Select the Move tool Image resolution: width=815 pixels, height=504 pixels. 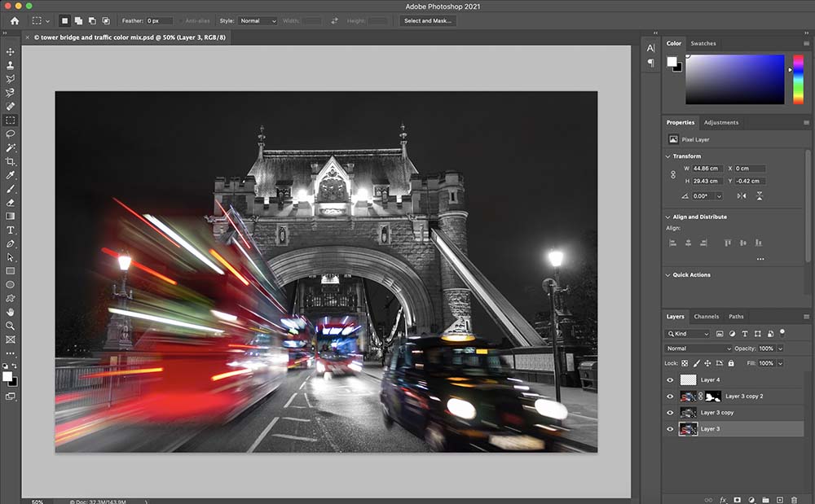(x=10, y=51)
